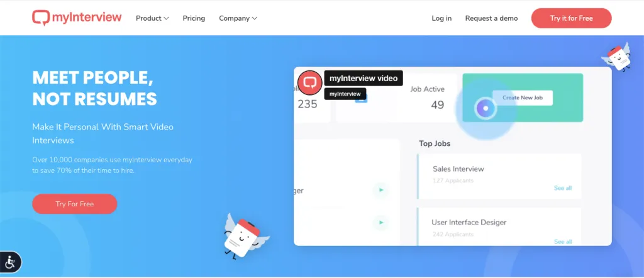
Task: Click the Over 10,000 companies paragraph
Action: tap(112, 165)
